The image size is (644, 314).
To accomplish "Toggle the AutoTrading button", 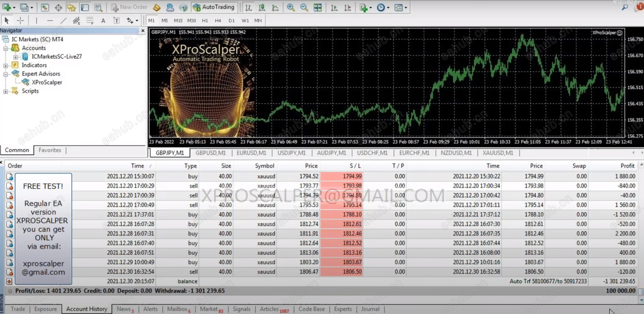I will point(214,7).
